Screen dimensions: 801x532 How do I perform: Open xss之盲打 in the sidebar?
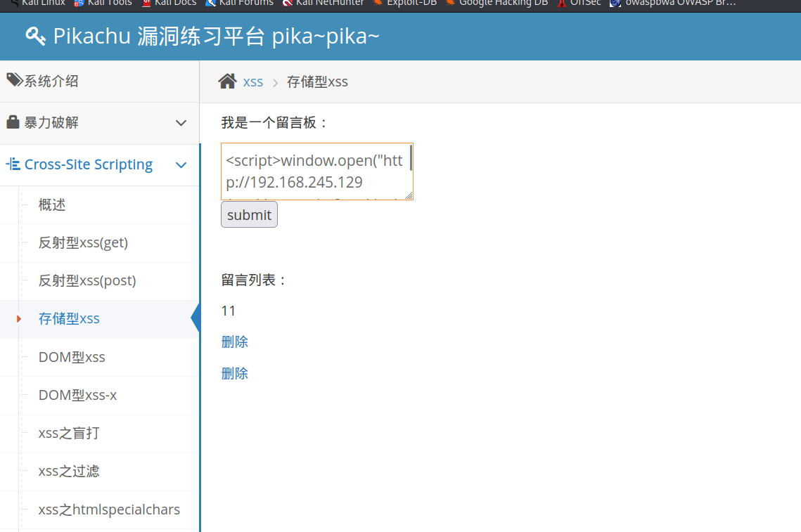click(69, 433)
